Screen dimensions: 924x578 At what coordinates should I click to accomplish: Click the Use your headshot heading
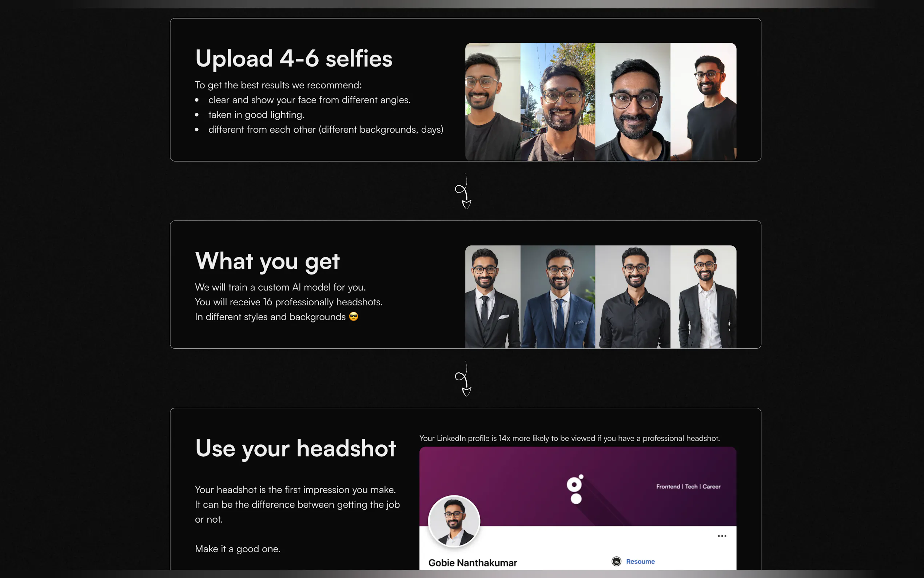point(295,448)
